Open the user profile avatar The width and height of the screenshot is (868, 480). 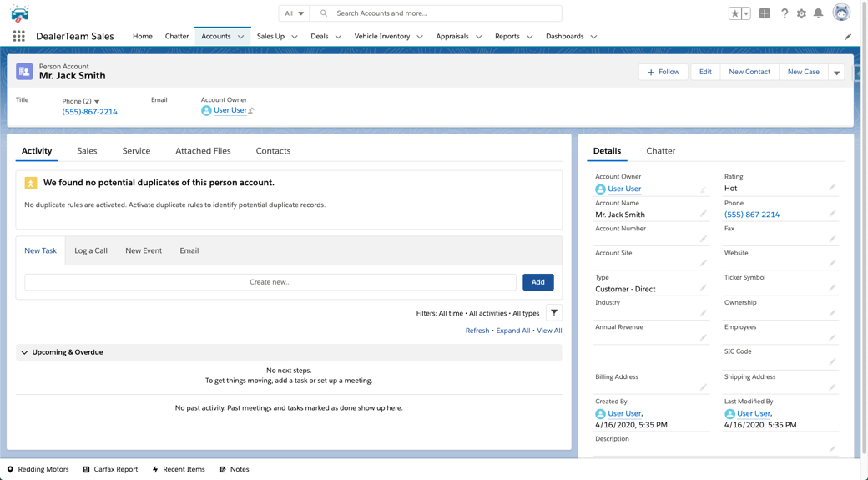[x=841, y=13]
